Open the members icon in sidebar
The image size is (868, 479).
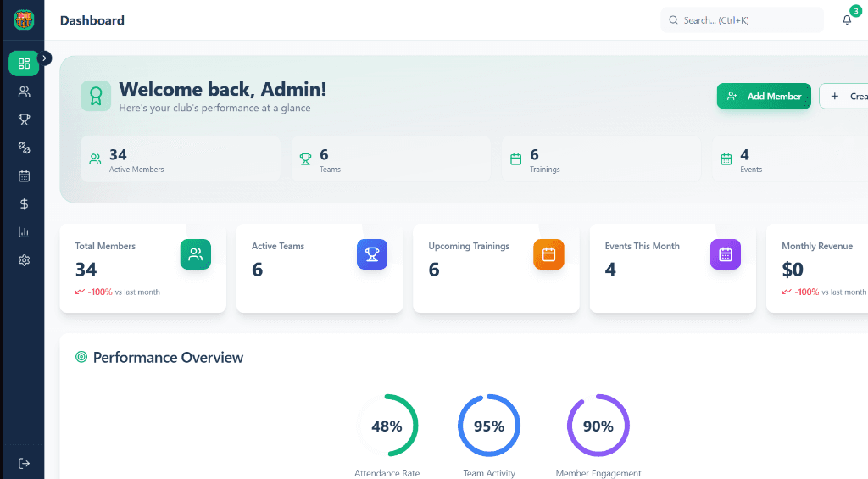[24, 92]
